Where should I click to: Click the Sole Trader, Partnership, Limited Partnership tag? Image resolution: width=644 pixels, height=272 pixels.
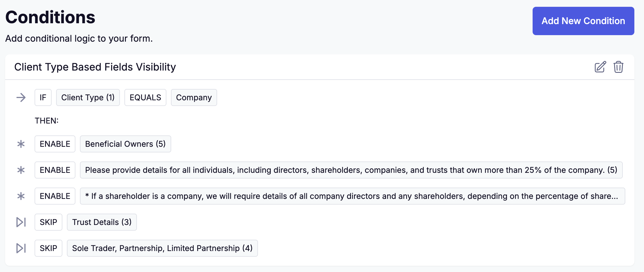pos(162,248)
